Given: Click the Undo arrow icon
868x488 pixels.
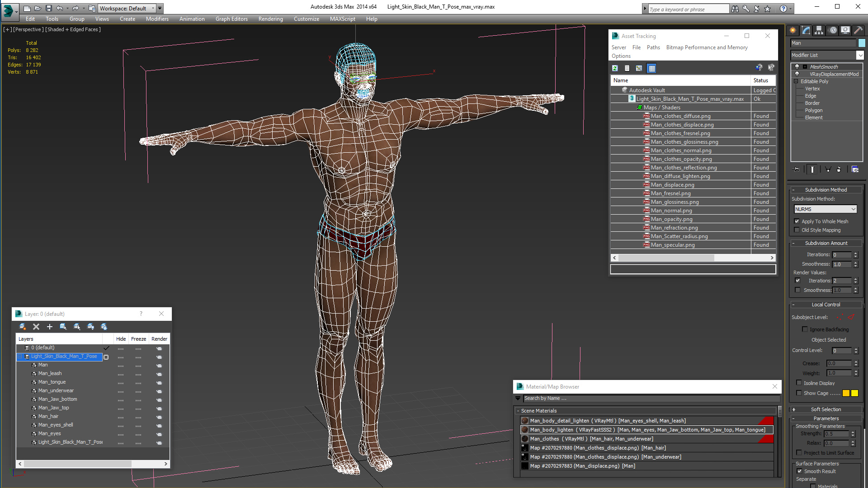Looking at the screenshot, I should 59,8.
